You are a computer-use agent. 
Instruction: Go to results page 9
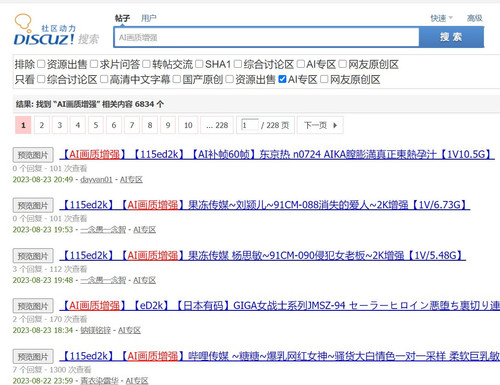pyautogui.click(x=168, y=125)
